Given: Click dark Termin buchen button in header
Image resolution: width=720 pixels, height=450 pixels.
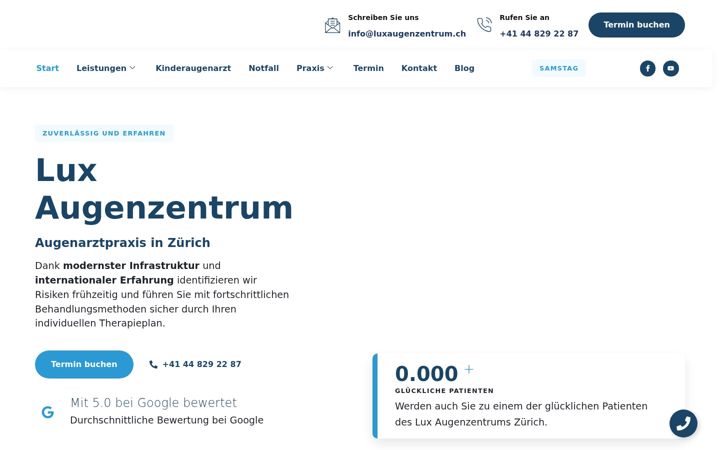Looking at the screenshot, I should [x=636, y=25].
